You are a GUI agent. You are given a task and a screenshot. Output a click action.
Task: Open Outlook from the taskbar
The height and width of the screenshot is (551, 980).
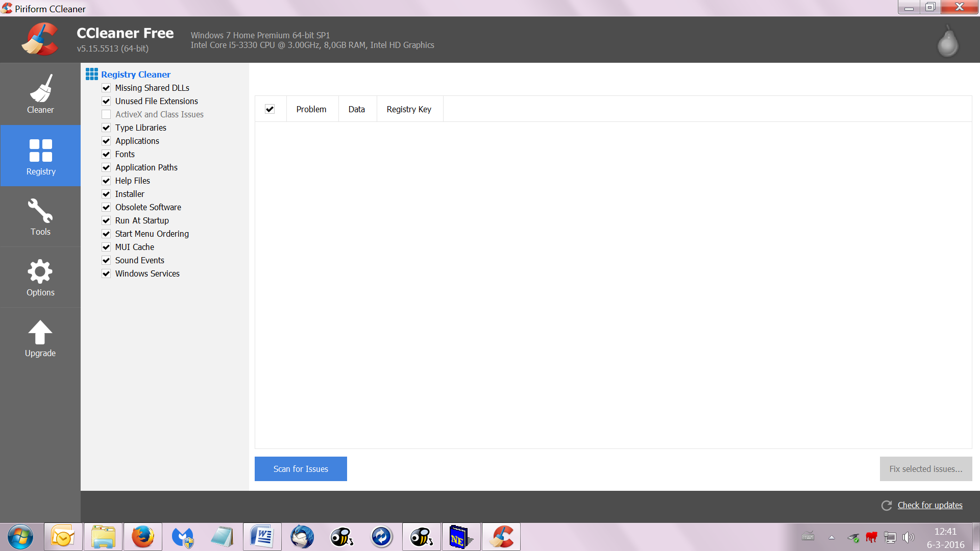tap(63, 537)
